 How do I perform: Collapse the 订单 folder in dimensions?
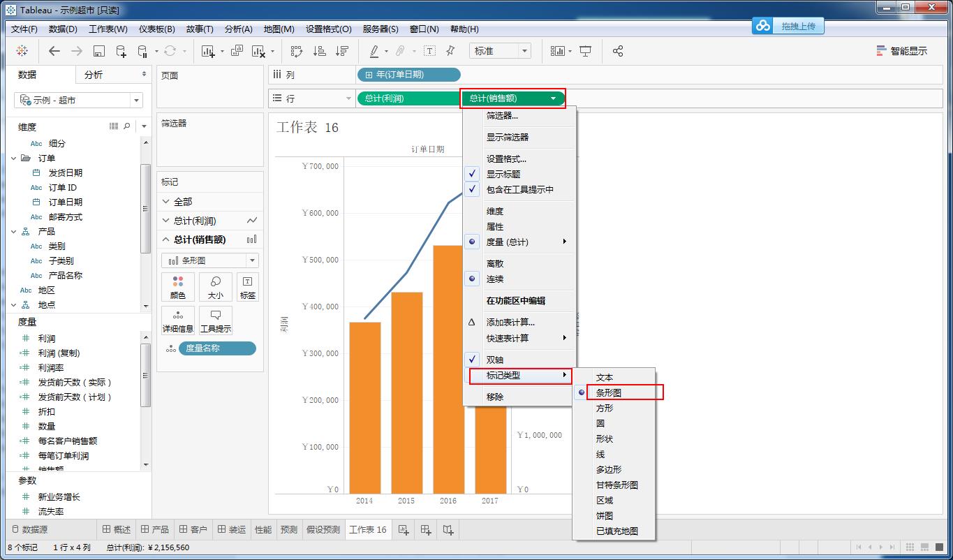pos(14,159)
